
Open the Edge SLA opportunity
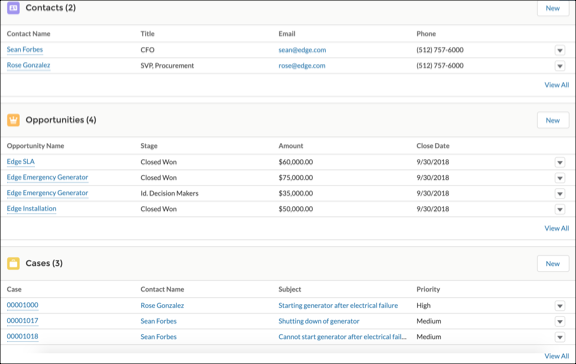click(x=21, y=162)
